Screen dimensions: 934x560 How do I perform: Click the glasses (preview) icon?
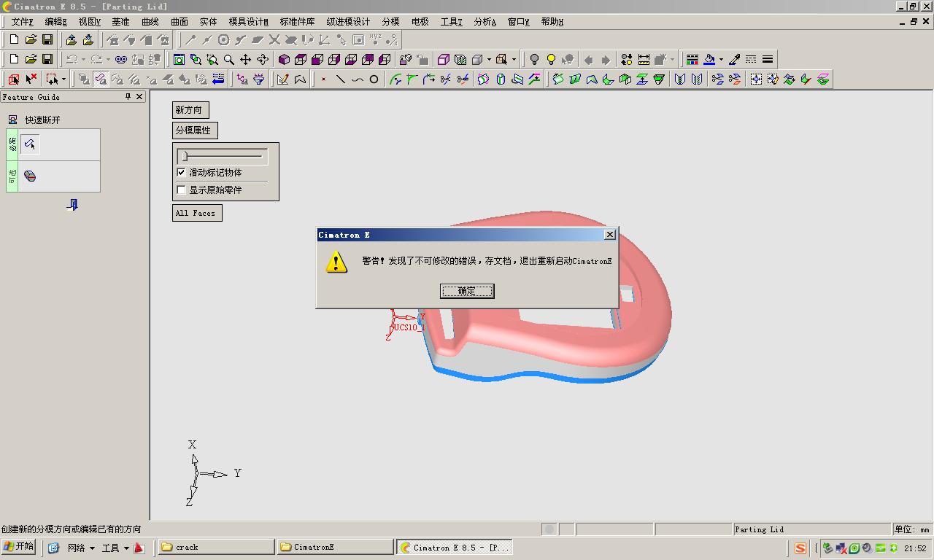click(x=121, y=59)
